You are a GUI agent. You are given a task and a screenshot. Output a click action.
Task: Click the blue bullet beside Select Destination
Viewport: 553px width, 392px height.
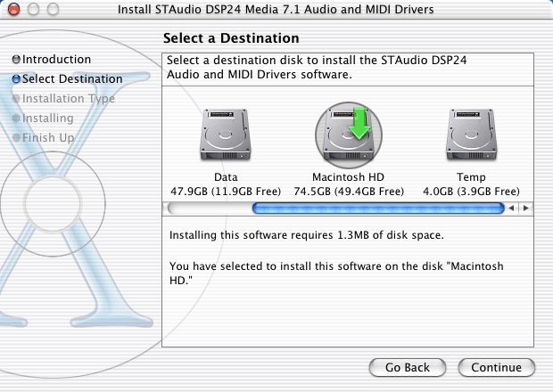pos(16,79)
